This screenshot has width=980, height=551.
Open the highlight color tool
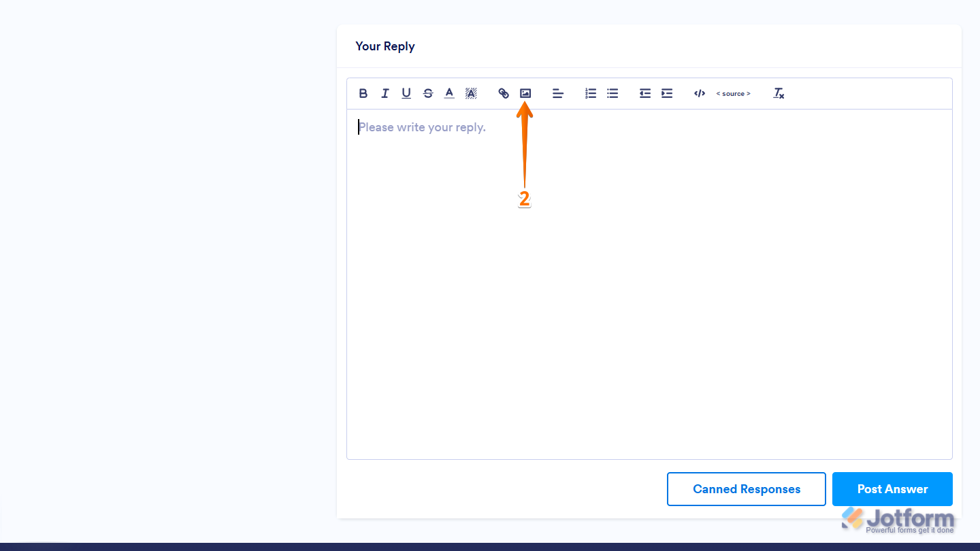471,93
